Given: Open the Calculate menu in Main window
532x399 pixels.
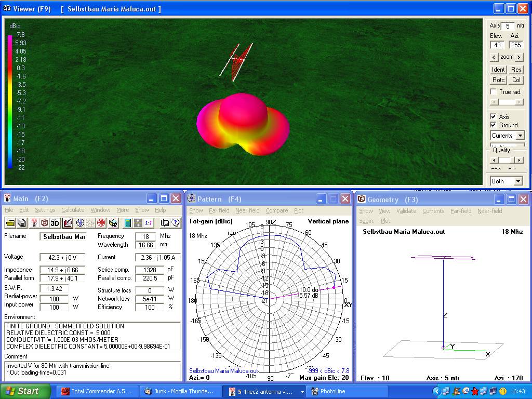Looking at the screenshot, I should [73, 210].
